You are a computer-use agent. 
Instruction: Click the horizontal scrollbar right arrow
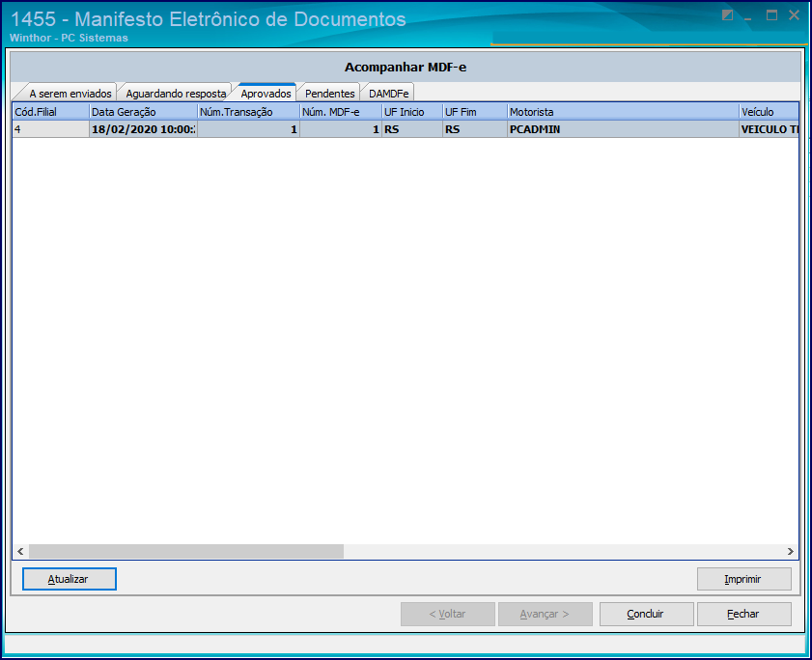790,551
